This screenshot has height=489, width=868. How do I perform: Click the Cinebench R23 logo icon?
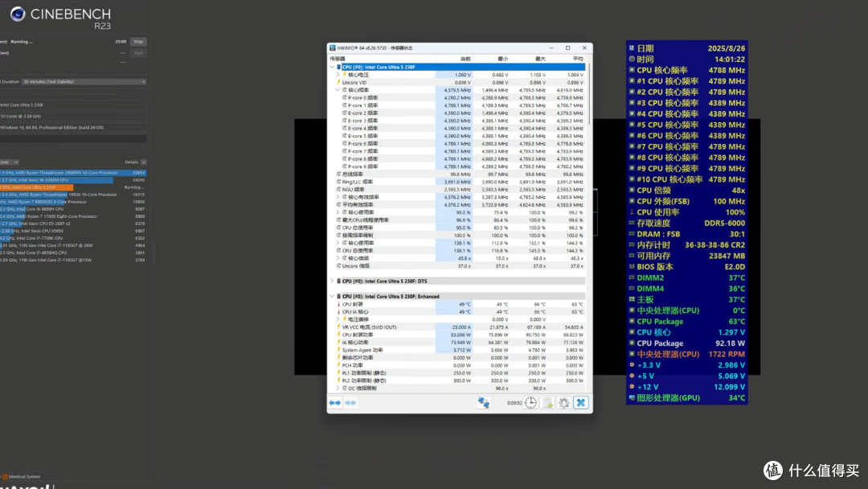pyautogui.click(x=18, y=14)
